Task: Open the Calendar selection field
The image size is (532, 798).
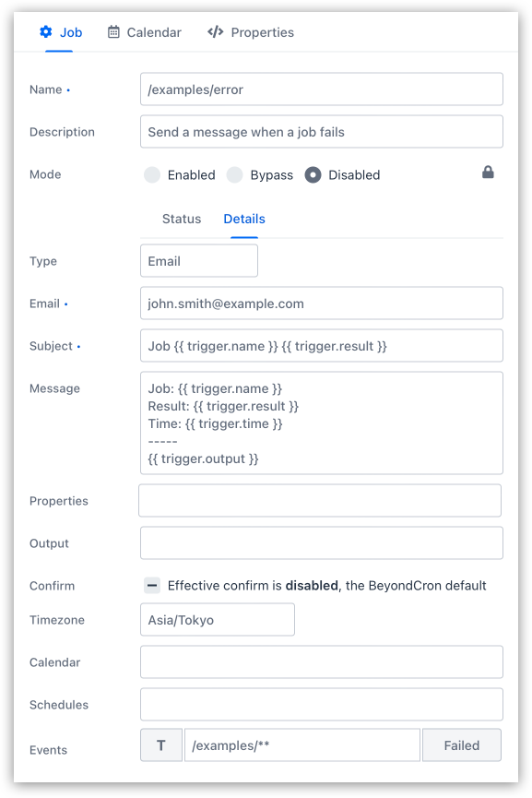Action: 322,661
